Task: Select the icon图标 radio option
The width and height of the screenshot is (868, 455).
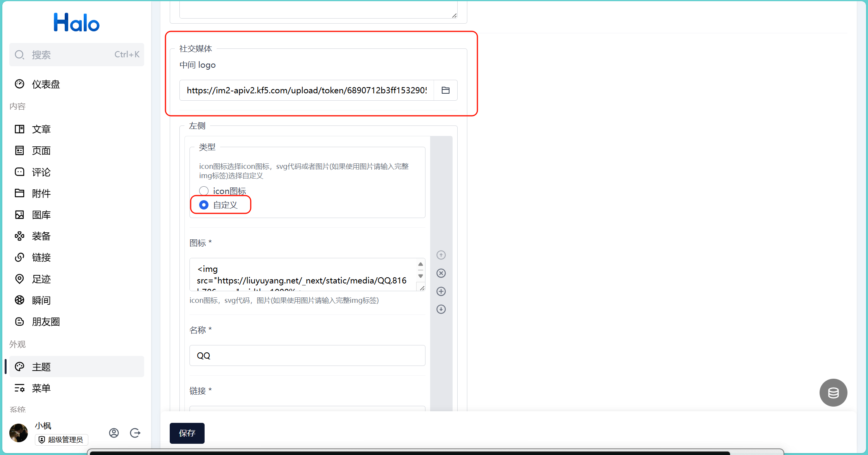Action: pos(204,191)
